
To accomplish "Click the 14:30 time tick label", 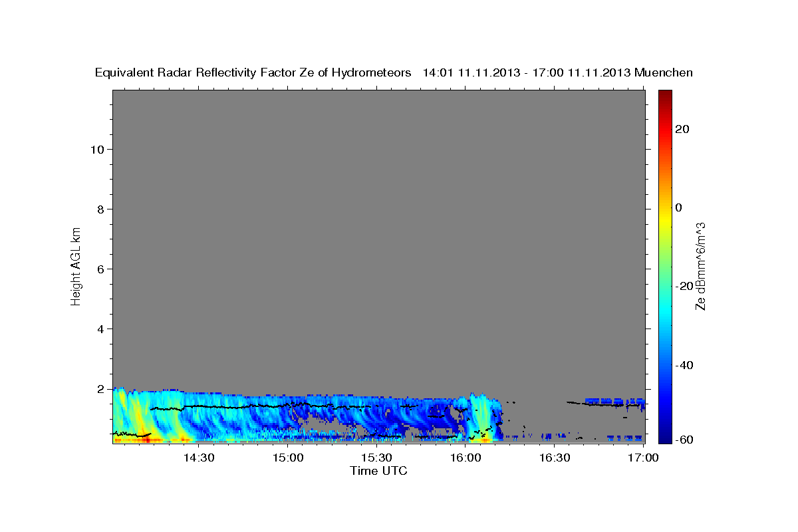I will coord(198,458).
